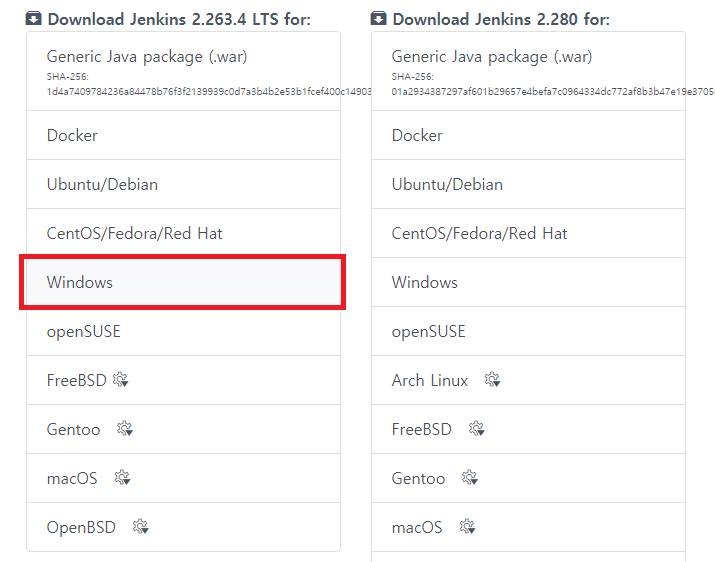Click the gear icon next to OpenBSD in LTS list
Image resolution: width=715 pixels, height=562 pixels.
(x=140, y=526)
